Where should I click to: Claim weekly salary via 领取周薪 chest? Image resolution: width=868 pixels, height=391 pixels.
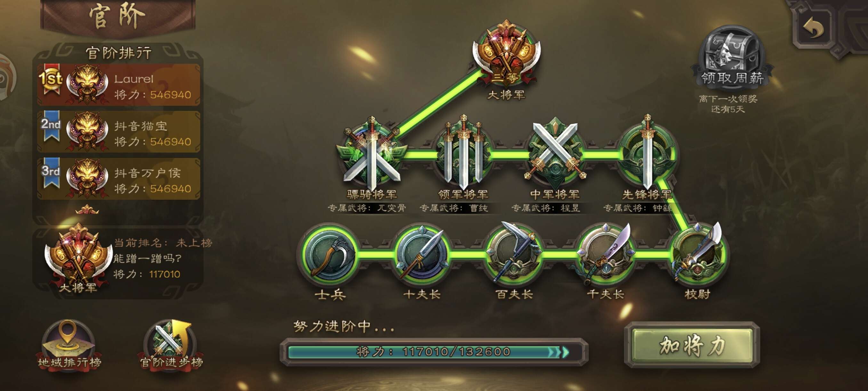click(x=732, y=57)
